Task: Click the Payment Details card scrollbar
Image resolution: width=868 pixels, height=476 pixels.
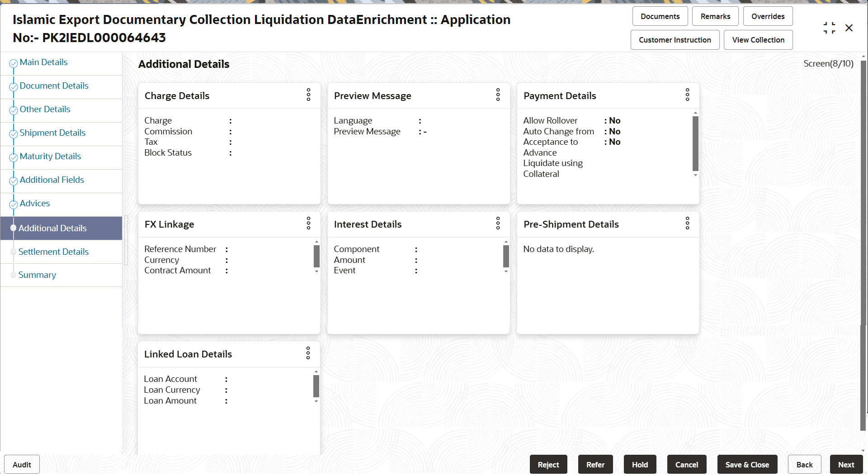Action: [x=695, y=143]
